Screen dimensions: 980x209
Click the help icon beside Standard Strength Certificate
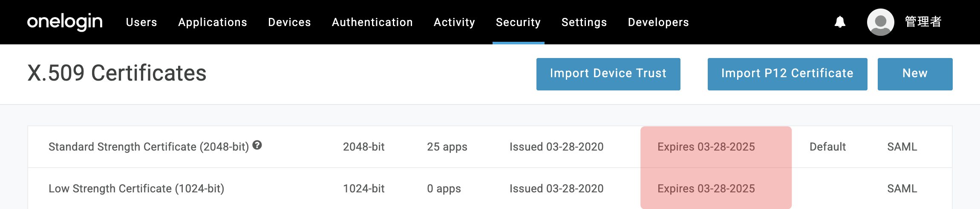257,145
